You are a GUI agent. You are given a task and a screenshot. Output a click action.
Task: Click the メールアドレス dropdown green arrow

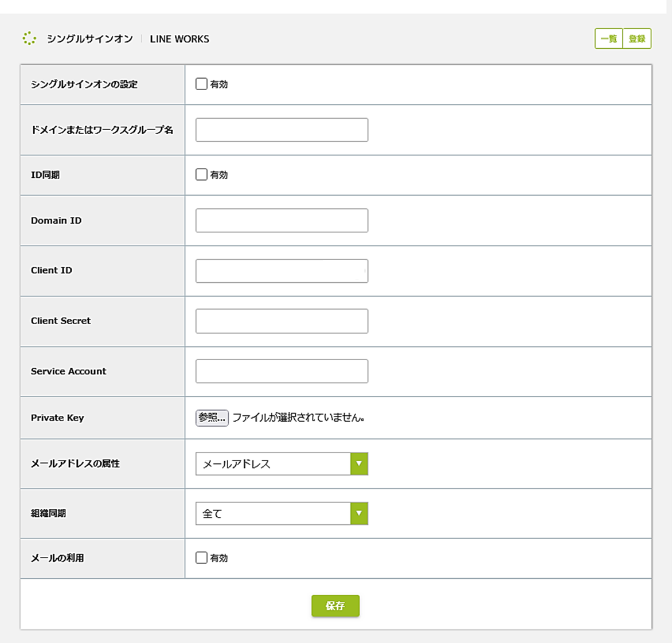(359, 463)
